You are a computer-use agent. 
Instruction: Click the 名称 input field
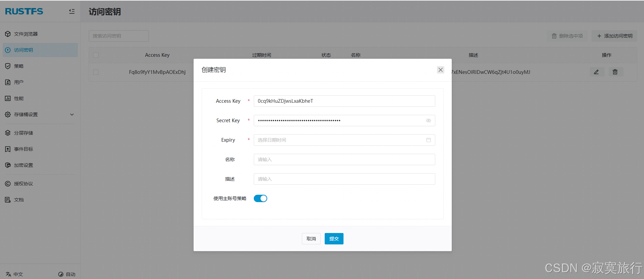(x=344, y=159)
